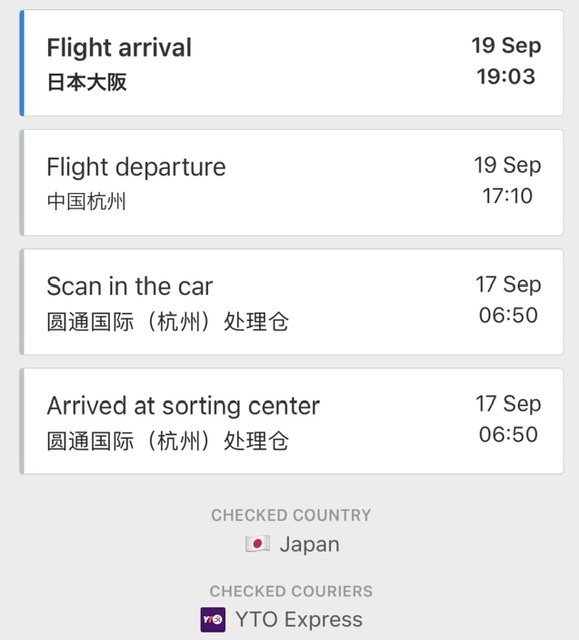Click the 19 Sep 17:10 timestamp
The width and height of the screenshot is (579, 640).
508,180
